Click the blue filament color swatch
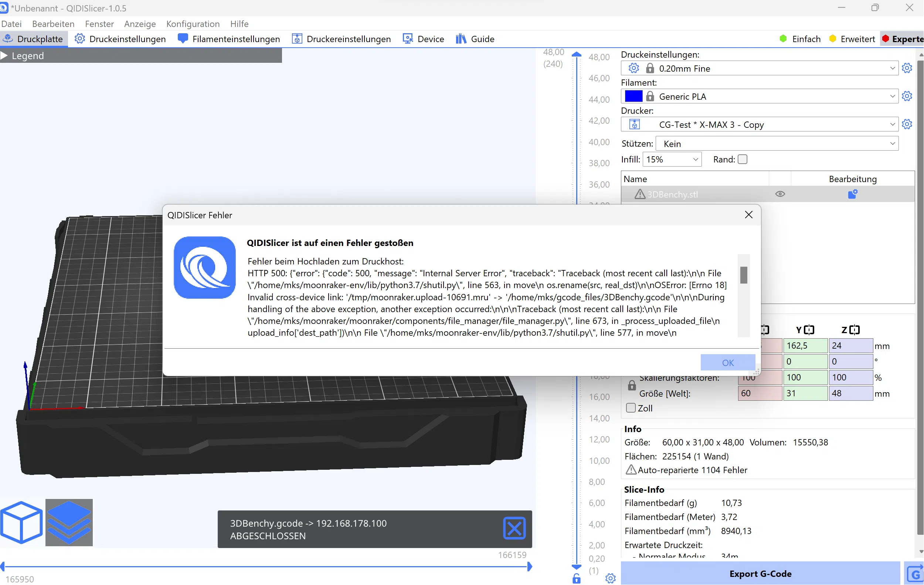924x585 pixels. (x=633, y=96)
